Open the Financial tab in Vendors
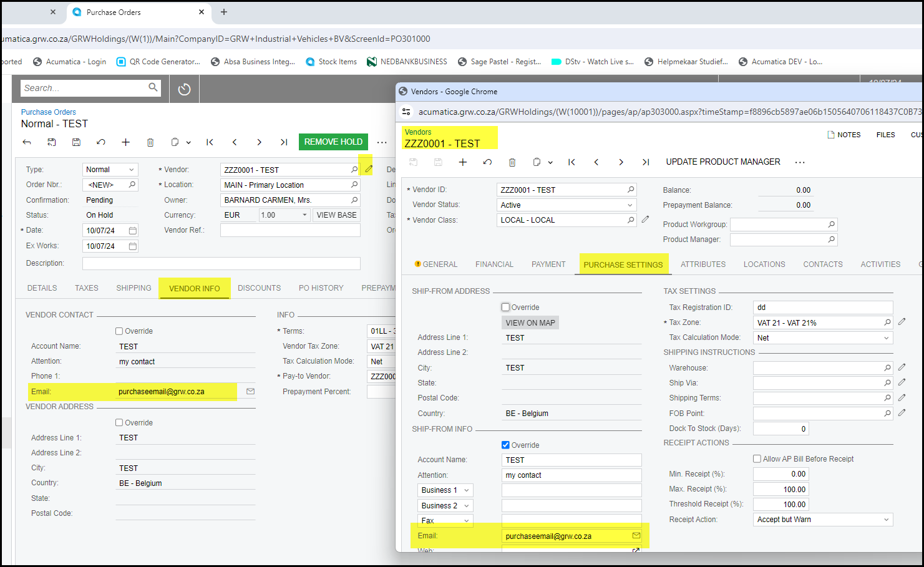Screen dimensions: 924x567 [494, 264]
